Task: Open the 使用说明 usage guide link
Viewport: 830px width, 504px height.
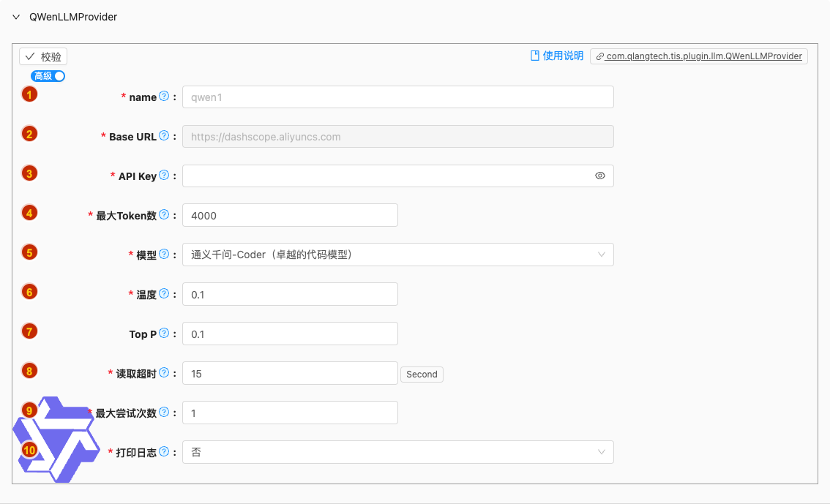Action: (557, 56)
